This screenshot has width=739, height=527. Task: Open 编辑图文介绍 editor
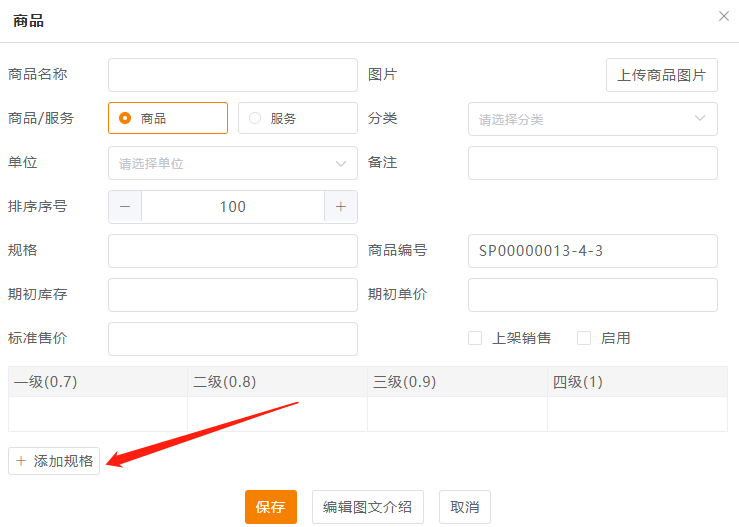367,507
